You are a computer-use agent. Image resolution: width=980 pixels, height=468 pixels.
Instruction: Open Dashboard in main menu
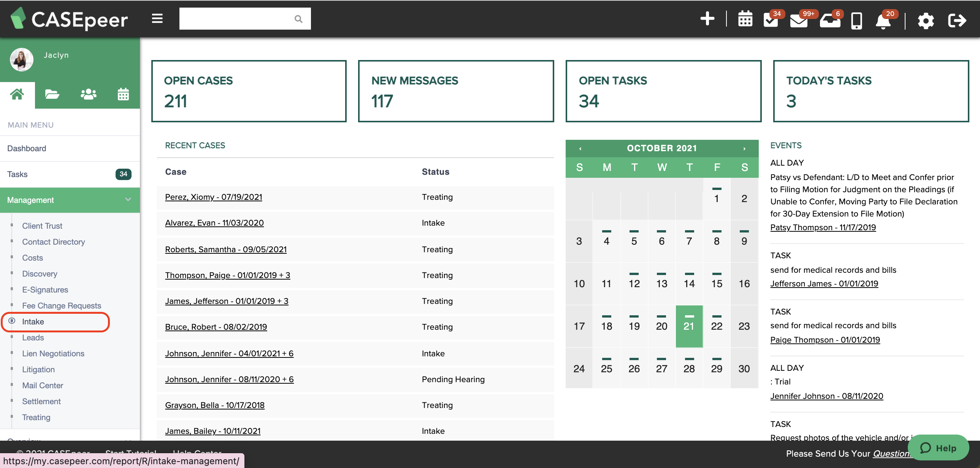coord(70,149)
